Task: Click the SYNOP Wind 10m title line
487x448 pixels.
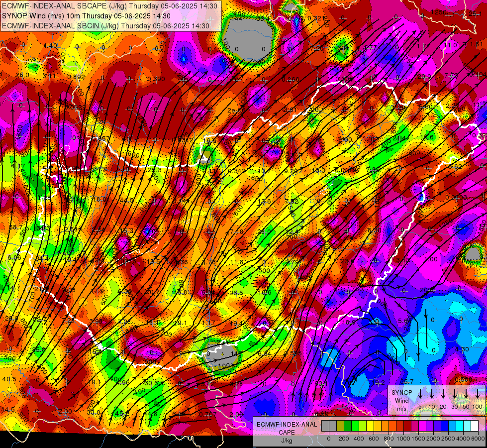Action: (86, 16)
